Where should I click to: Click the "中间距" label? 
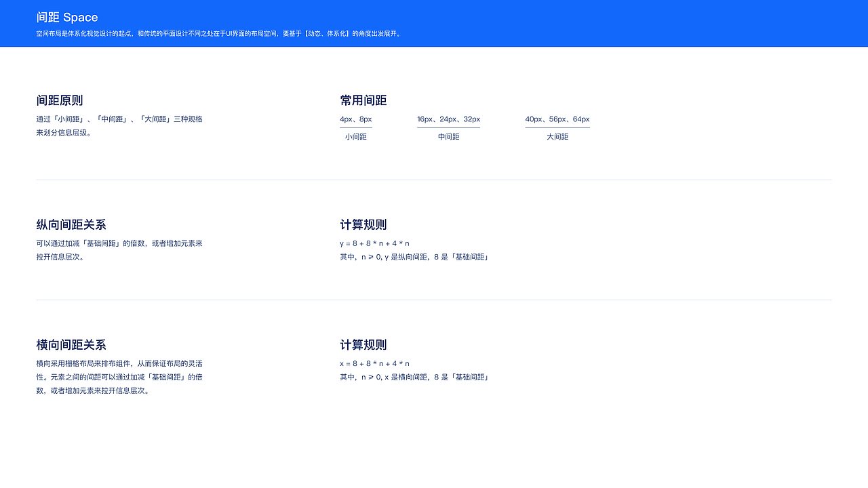(449, 137)
